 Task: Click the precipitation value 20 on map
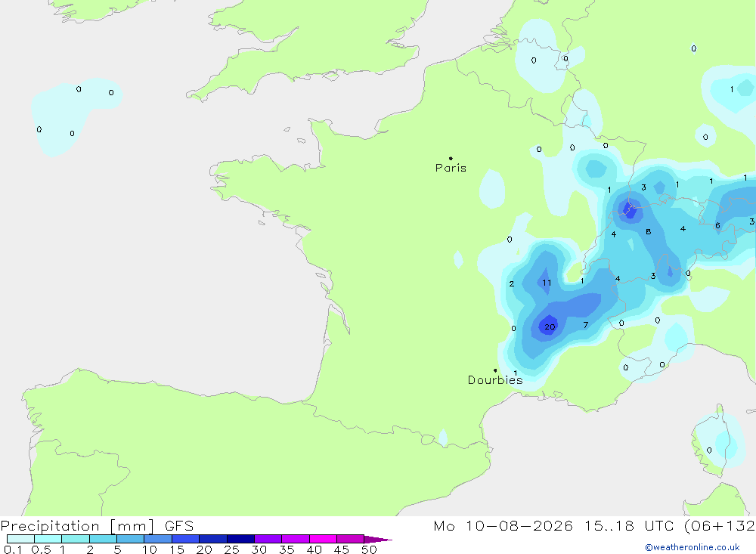pyautogui.click(x=550, y=327)
